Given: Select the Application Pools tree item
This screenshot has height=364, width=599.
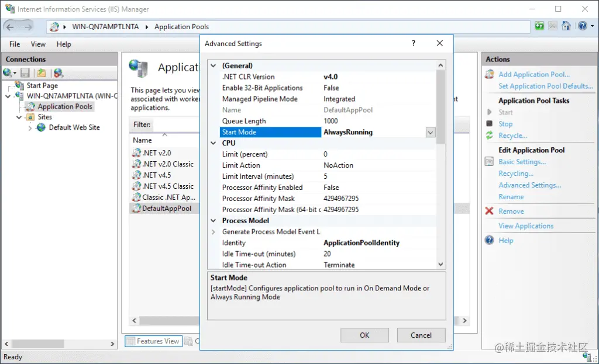Looking at the screenshot, I should pos(65,106).
